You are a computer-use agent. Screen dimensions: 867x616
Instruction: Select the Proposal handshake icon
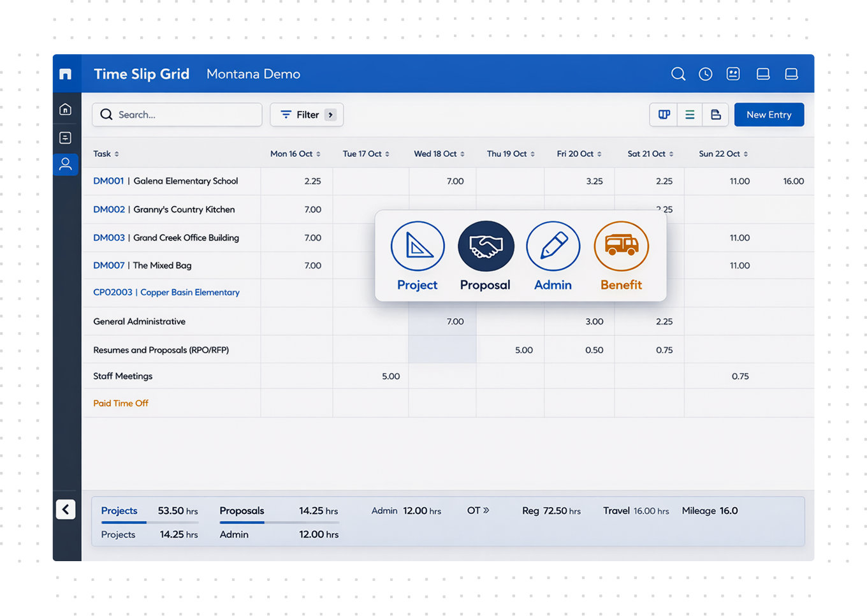click(485, 246)
